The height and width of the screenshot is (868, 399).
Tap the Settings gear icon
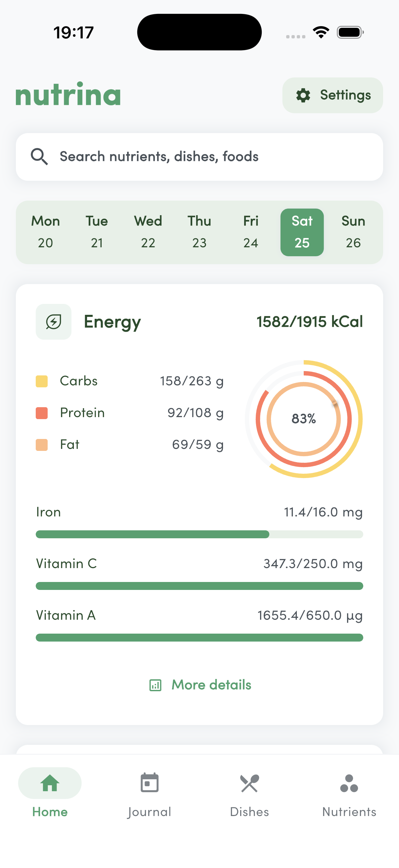[303, 95]
